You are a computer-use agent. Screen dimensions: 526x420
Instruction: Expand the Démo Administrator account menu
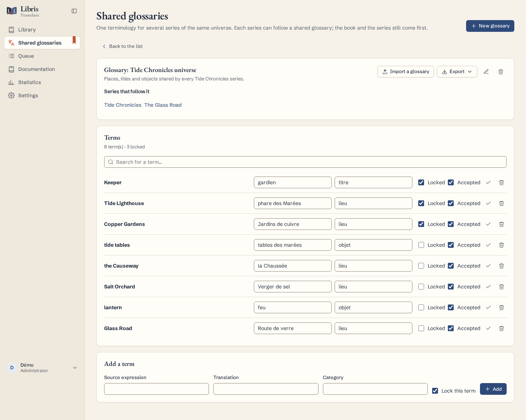click(42, 368)
